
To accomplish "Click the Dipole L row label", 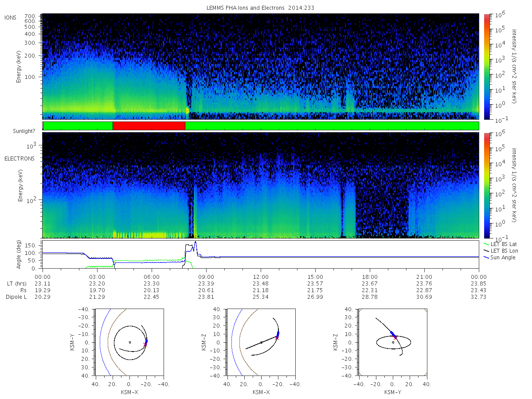I will (16, 297).
